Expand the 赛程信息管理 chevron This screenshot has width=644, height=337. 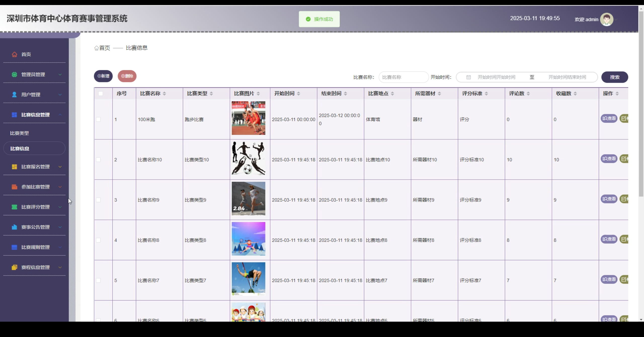[60, 267]
